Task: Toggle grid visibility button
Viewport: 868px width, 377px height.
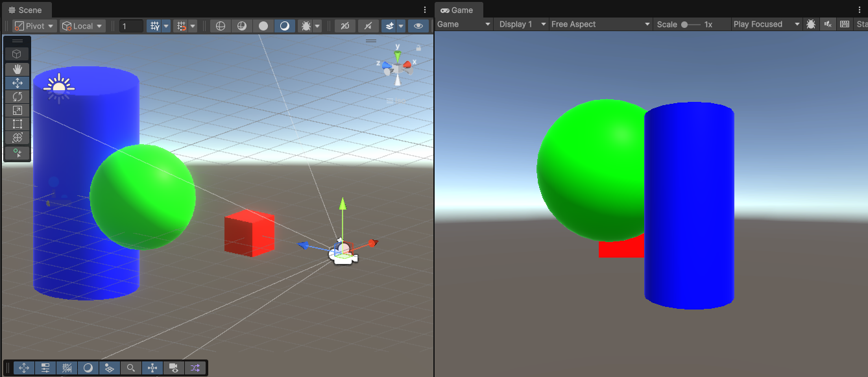Action: click(x=154, y=26)
